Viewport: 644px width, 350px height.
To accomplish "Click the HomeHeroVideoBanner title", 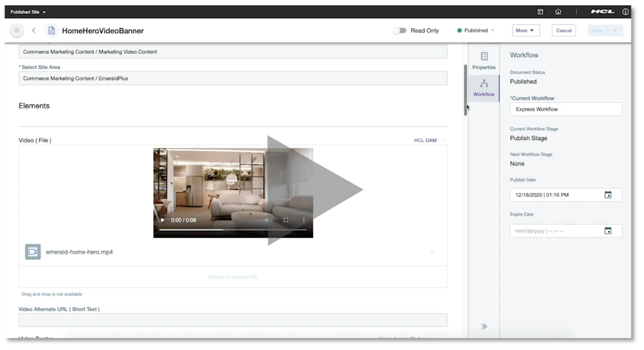I will coord(103,31).
